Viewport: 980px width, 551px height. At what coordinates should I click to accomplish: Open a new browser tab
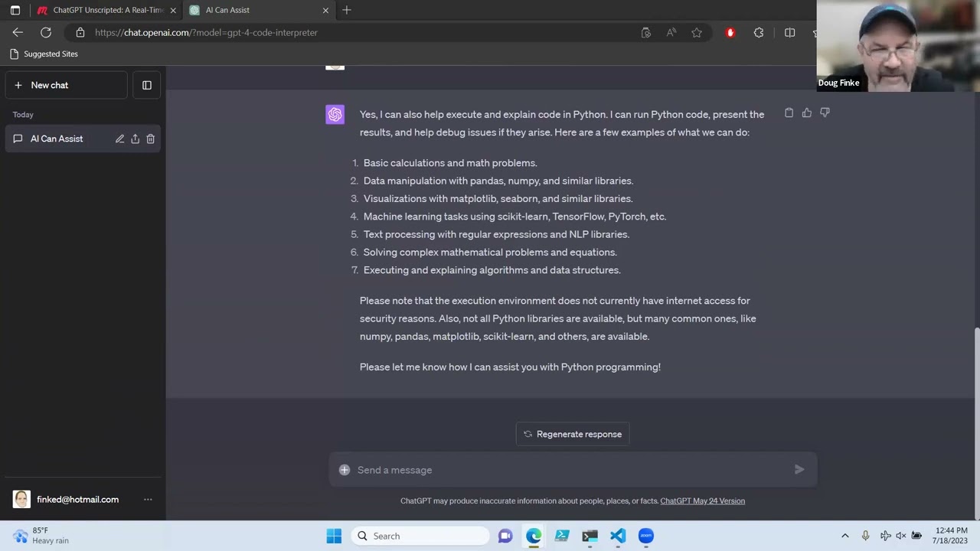tap(347, 10)
